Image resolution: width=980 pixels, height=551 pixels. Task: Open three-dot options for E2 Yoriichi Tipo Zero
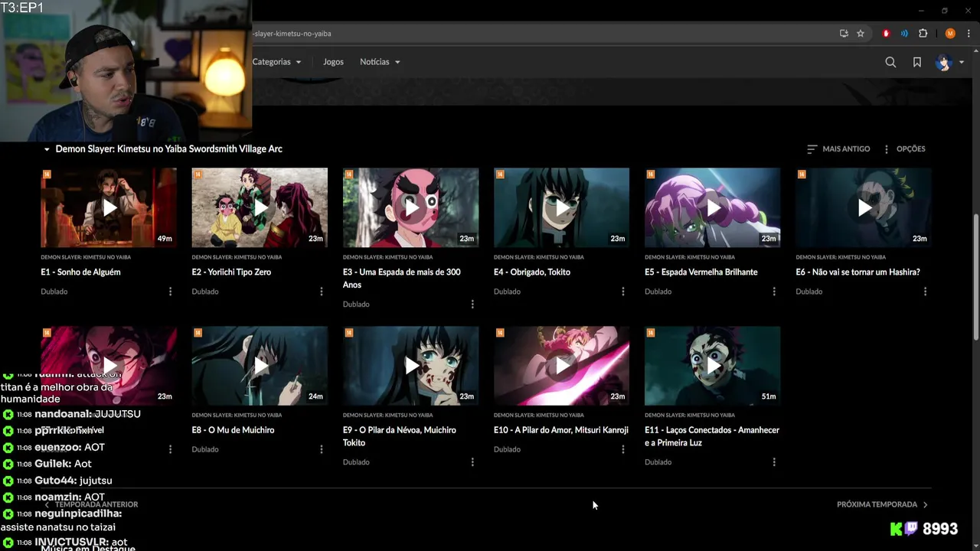pos(322,292)
